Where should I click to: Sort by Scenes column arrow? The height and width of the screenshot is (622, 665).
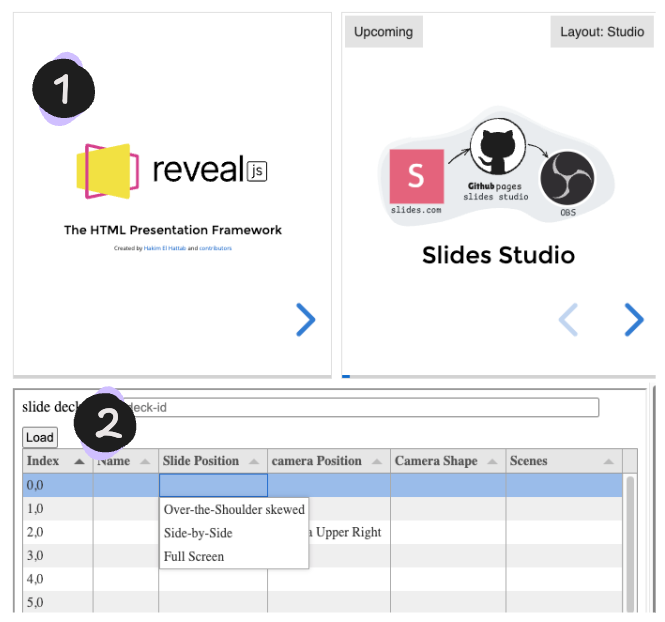click(609, 462)
